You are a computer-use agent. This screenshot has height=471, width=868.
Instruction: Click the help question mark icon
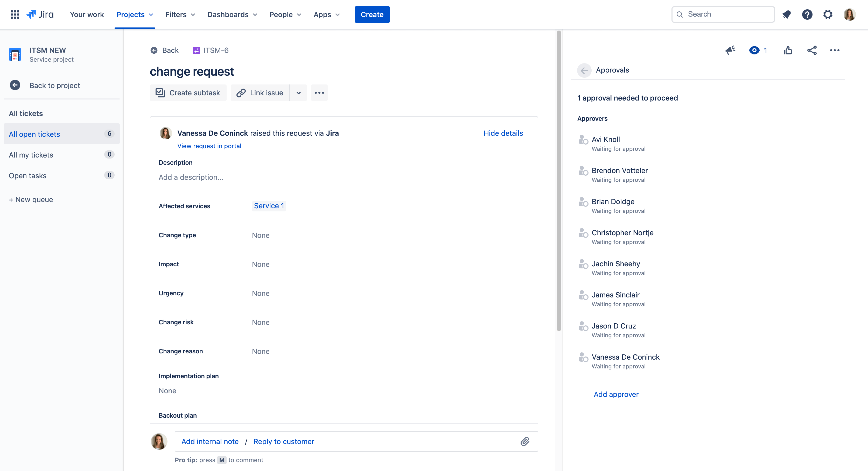coord(808,14)
